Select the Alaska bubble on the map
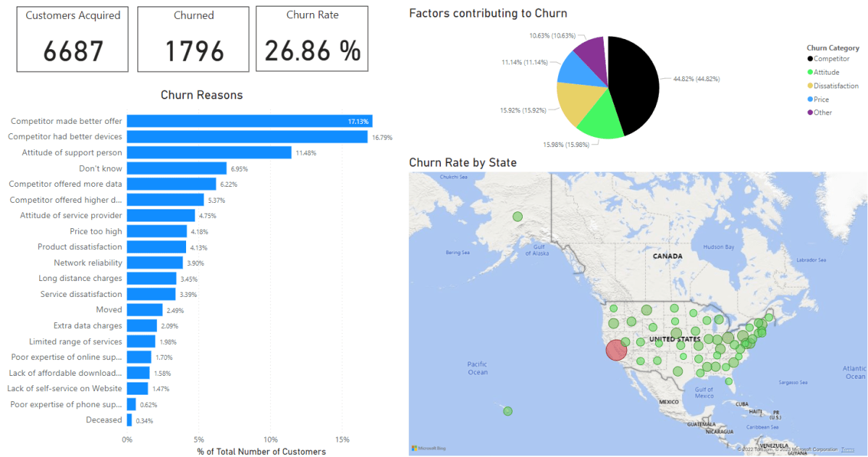This screenshot has width=868, height=457. tap(518, 216)
